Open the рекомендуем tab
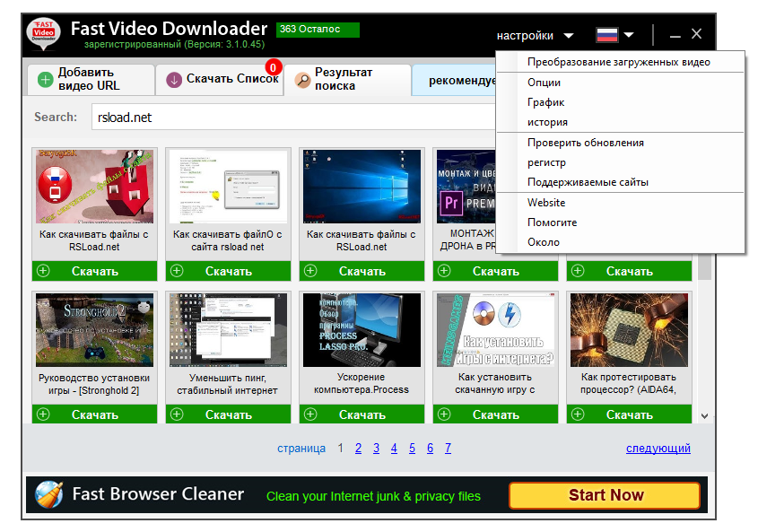Viewport: 758px width, 532px height. (x=454, y=80)
